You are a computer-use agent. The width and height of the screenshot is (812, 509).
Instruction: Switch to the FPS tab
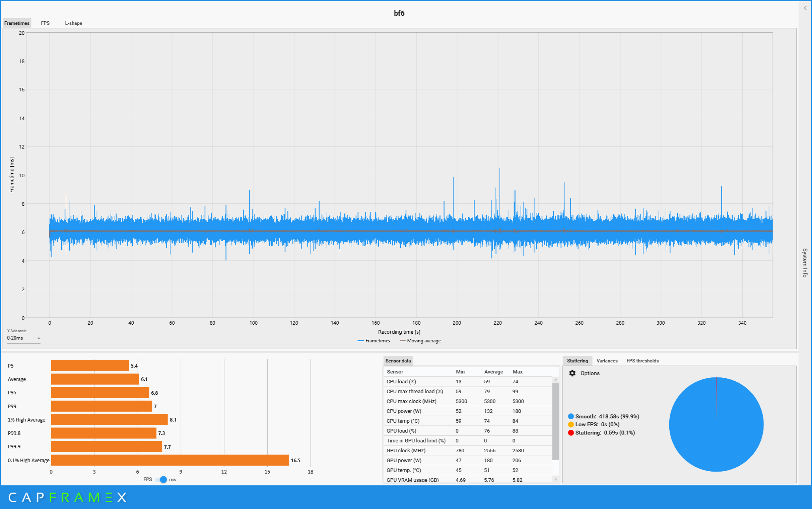pos(45,23)
